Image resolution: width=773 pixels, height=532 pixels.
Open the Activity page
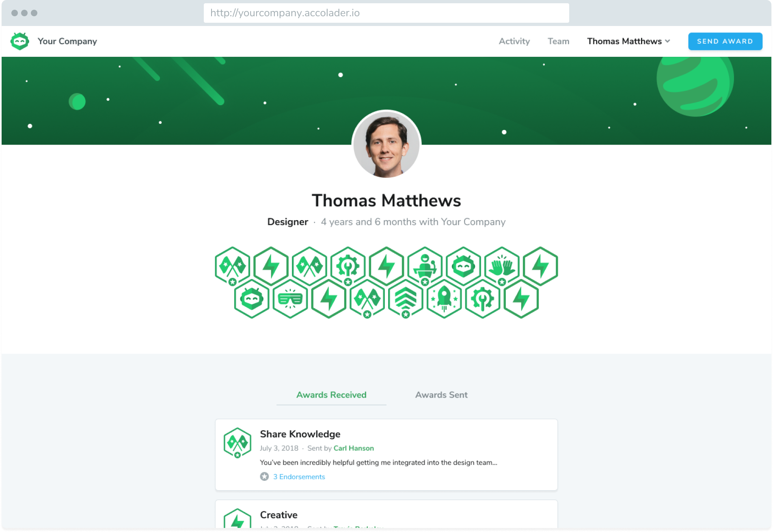[514, 41]
